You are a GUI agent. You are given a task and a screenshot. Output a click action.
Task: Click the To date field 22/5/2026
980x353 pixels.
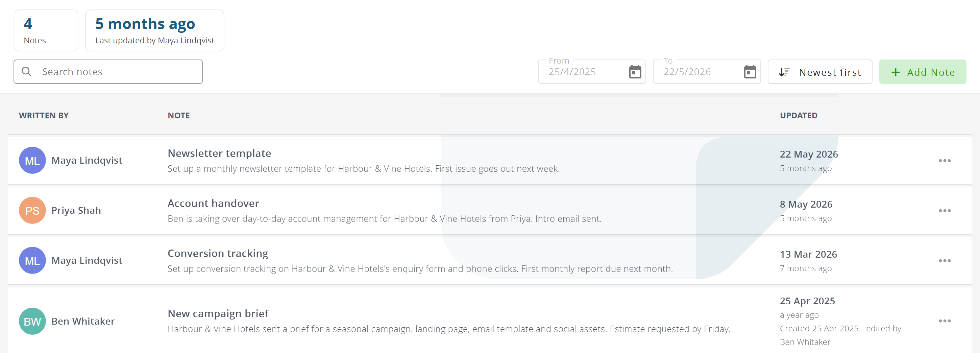click(x=707, y=72)
